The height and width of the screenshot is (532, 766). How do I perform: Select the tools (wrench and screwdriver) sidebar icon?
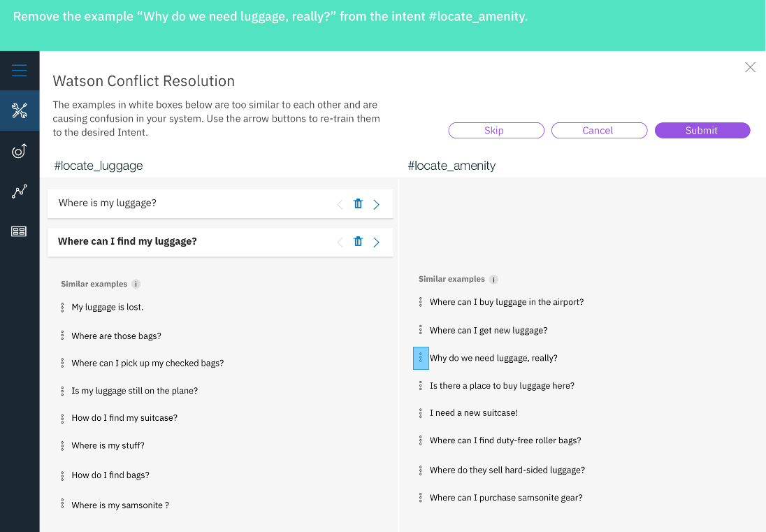coord(19,110)
